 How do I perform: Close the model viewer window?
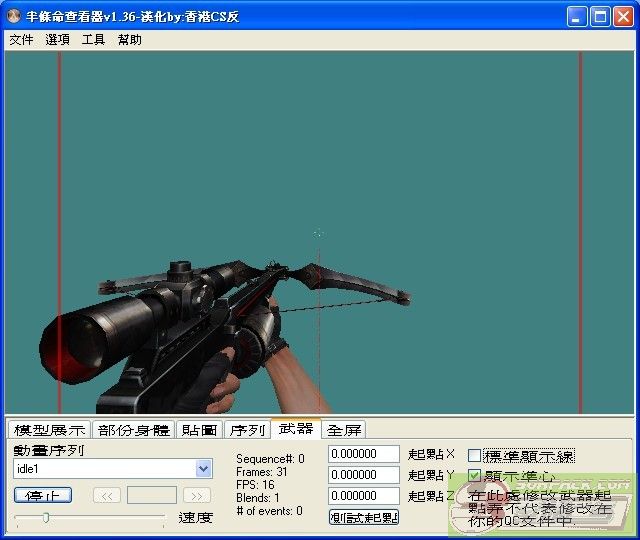[x=623, y=16]
